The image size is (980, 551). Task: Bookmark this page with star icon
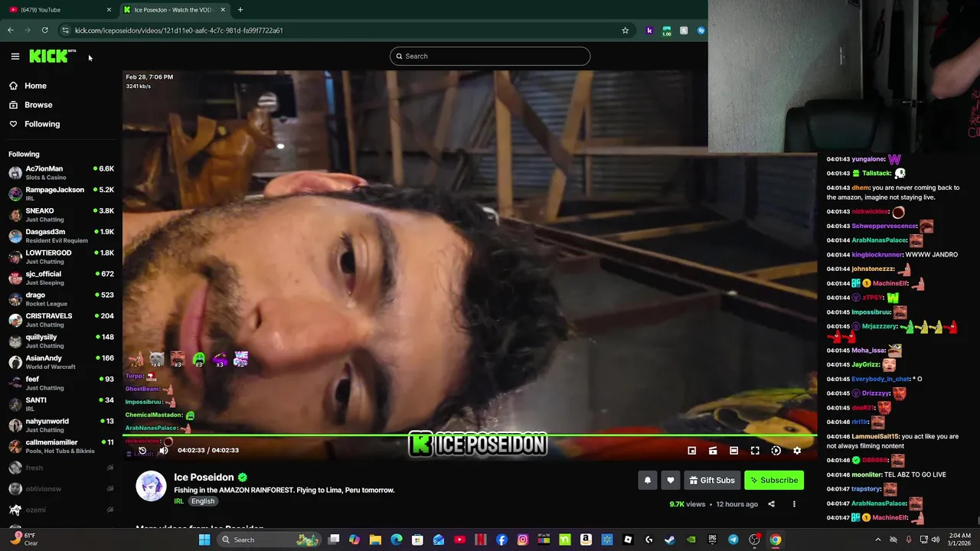click(625, 31)
